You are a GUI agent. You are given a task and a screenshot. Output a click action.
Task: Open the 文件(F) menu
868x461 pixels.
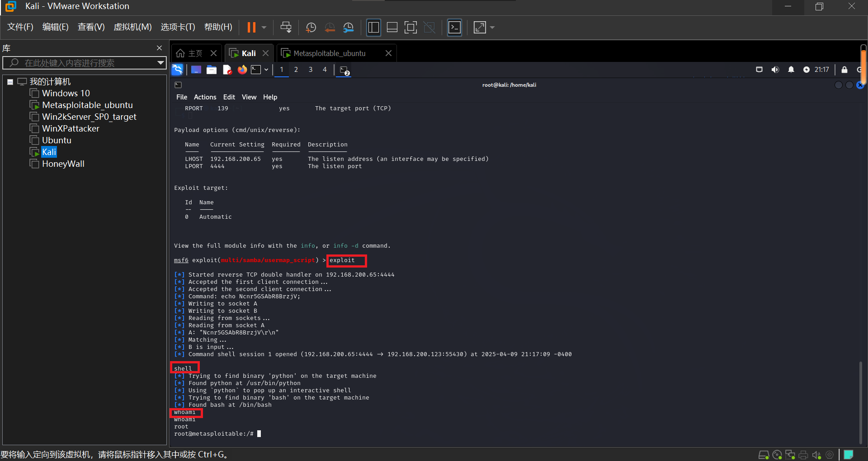click(20, 27)
